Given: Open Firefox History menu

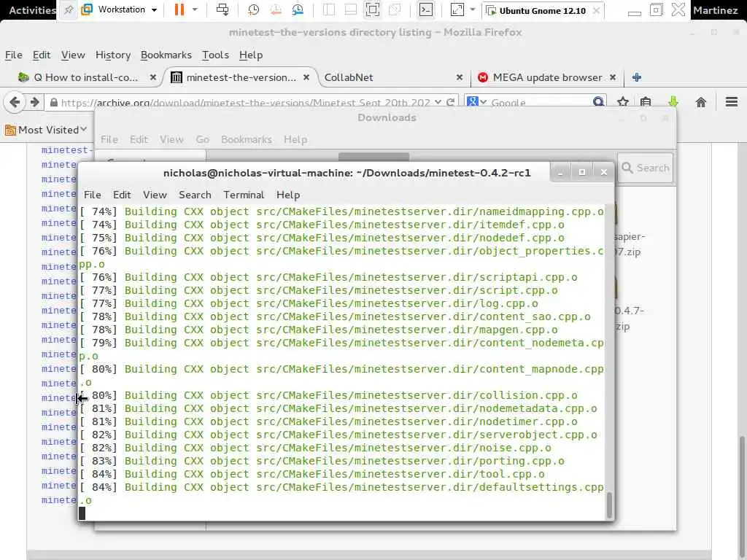Looking at the screenshot, I should click(x=113, y=55).
